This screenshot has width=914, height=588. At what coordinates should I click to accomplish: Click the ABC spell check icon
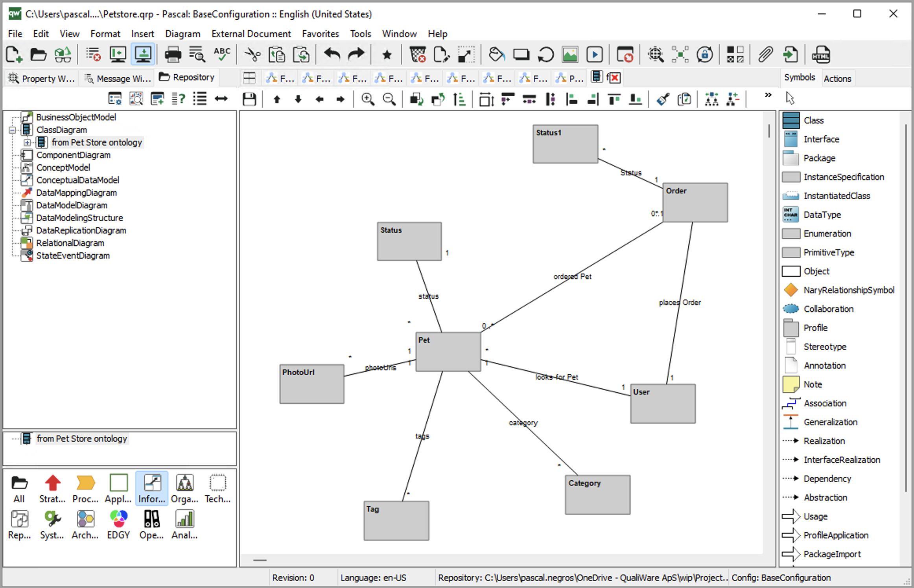coord(222,55)
